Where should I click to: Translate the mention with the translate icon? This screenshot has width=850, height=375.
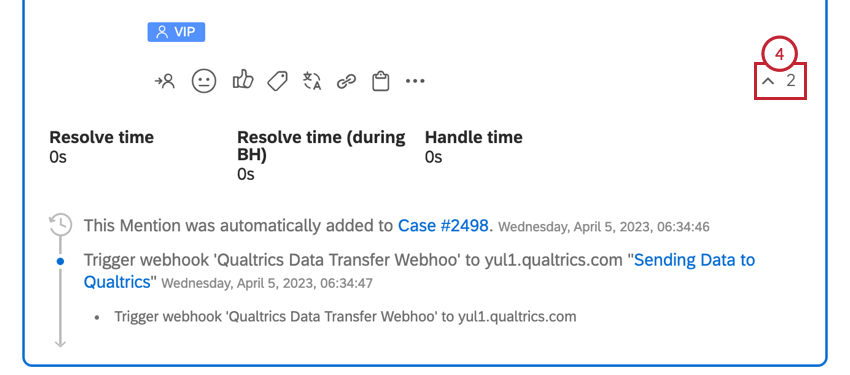click(312, 81)
